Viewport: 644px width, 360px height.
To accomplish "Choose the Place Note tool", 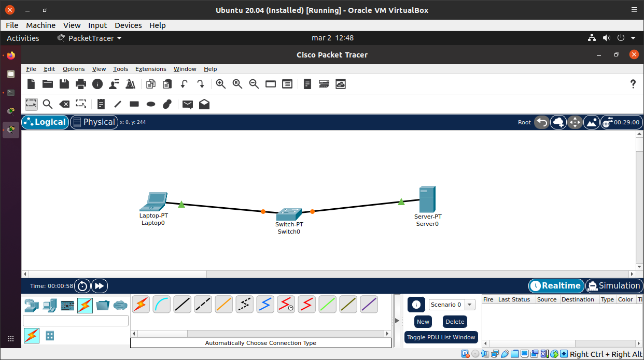I will pos(101,104).
